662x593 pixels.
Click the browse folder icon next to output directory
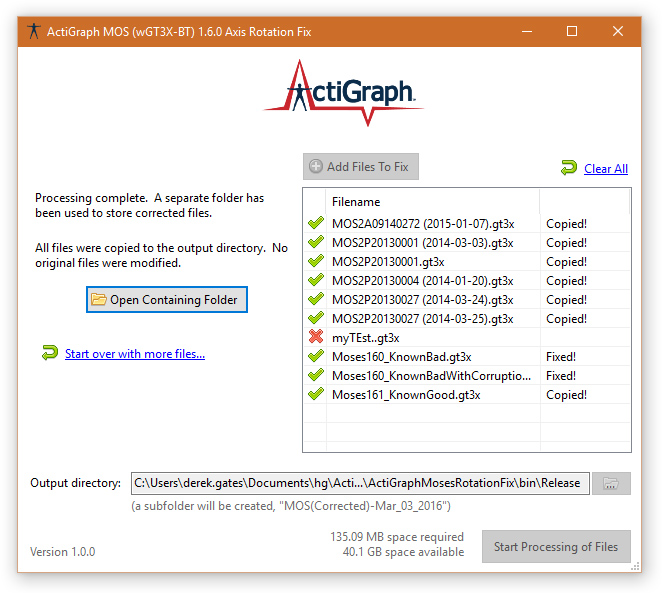610,484
